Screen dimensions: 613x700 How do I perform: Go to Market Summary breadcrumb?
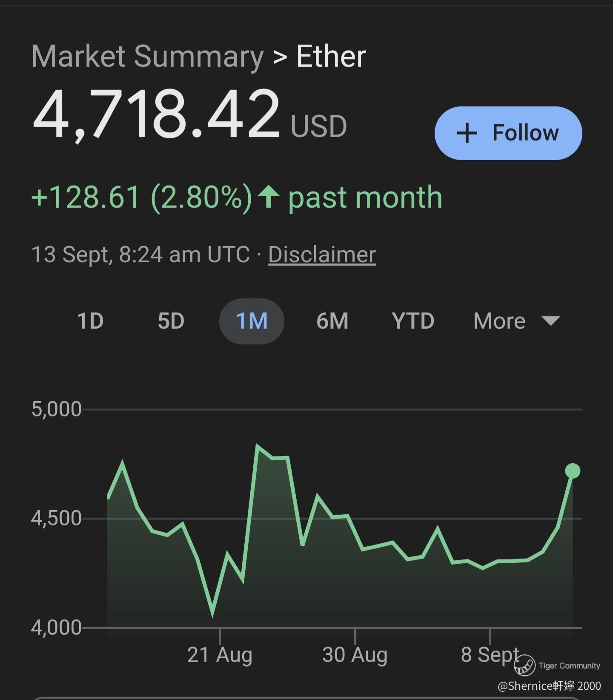click(148, 56)
